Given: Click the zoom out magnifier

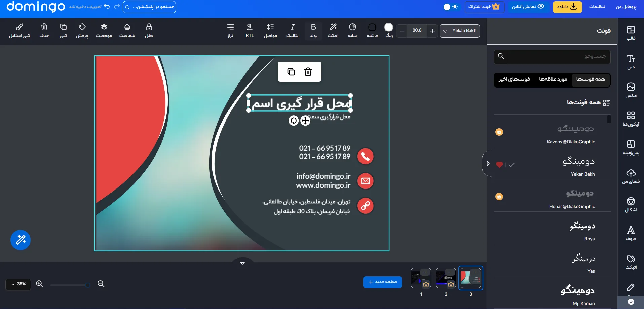Looking at the screenshot, I should point(101,284).
